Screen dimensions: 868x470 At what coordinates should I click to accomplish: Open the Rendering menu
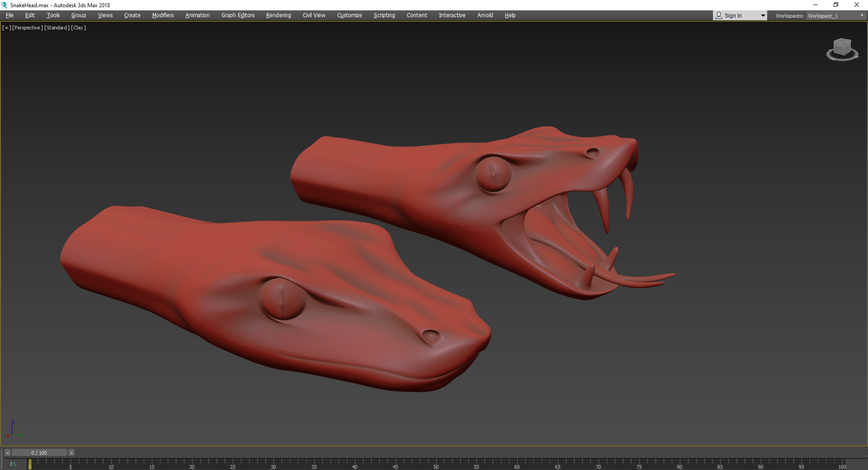tap(278, 15)
